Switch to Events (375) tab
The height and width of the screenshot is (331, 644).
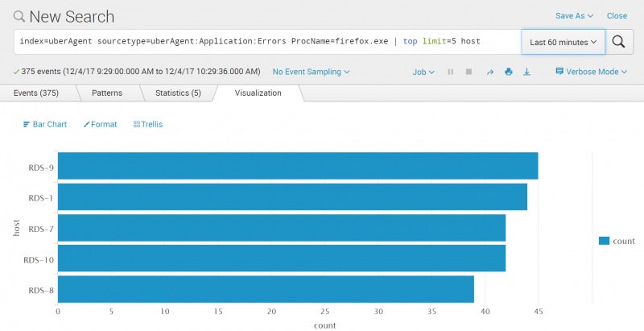point(36,93)
